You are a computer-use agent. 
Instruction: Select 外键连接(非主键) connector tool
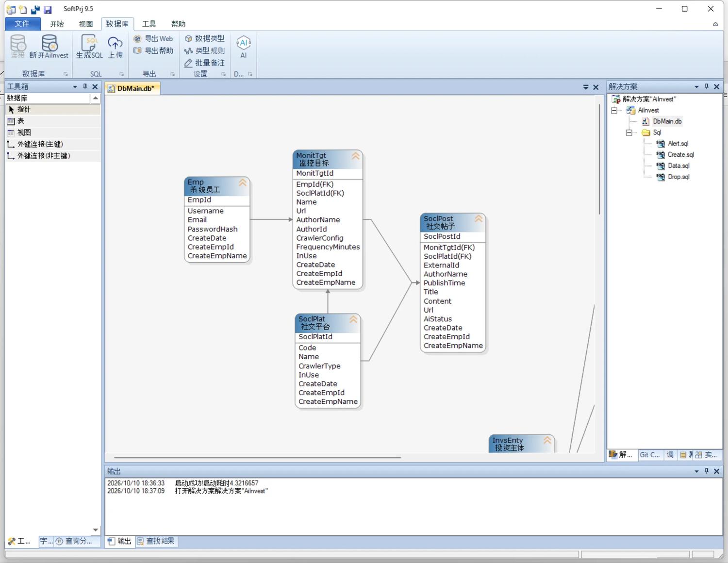tap(53, 156)
